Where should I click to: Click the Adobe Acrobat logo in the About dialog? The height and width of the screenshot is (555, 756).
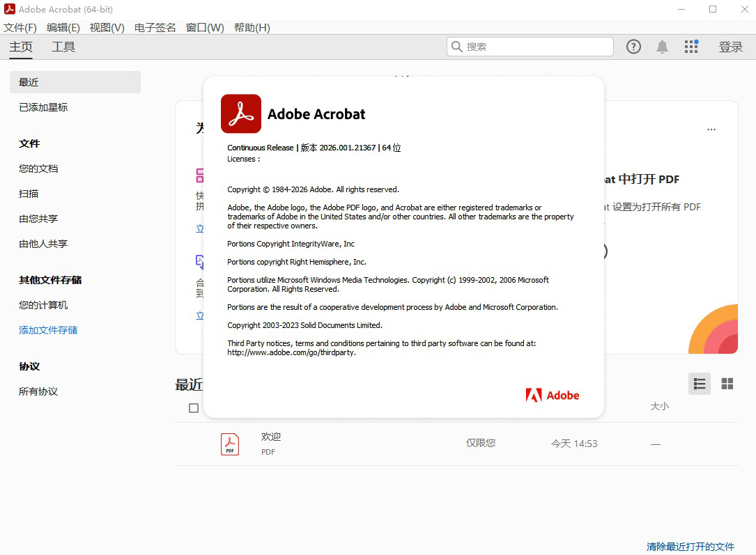pyautogui.click(x=240, y=114)
